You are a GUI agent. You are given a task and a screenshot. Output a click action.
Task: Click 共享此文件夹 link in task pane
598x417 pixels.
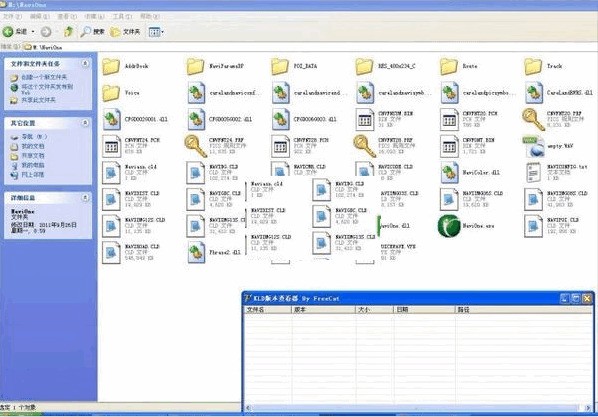(x=39, y=100)
